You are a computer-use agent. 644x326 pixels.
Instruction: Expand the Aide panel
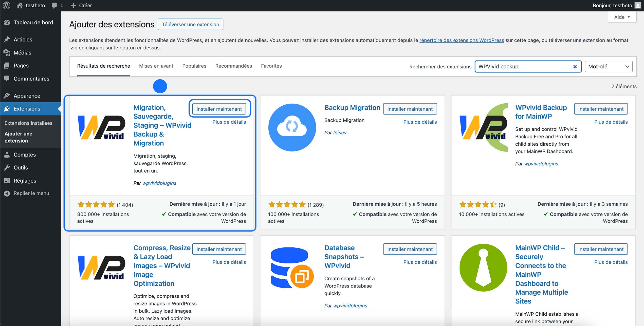(x=622, y=17)
